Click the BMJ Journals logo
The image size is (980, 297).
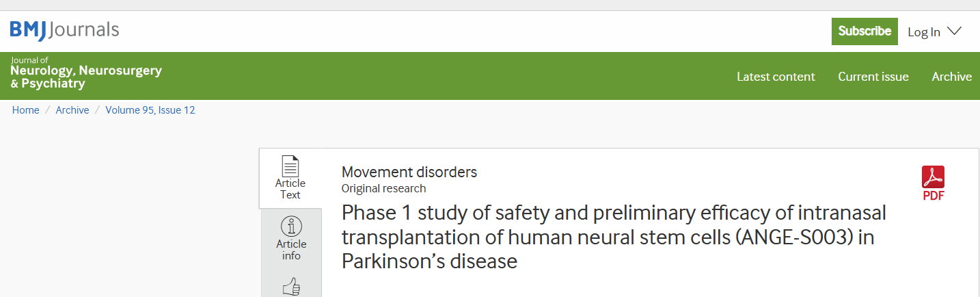tap(64, 30)
